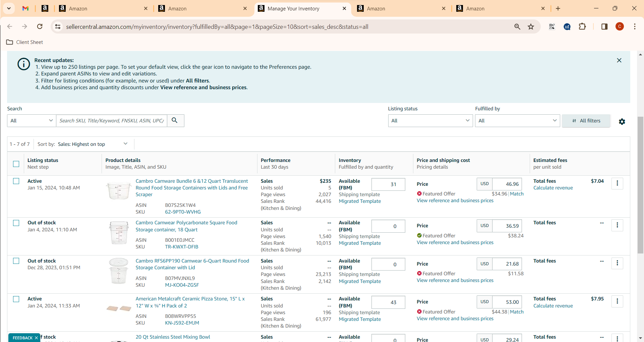Close the Manage Your Inventory tab
The width and height of the screenshot is (644, 342).
click(344, 8)
